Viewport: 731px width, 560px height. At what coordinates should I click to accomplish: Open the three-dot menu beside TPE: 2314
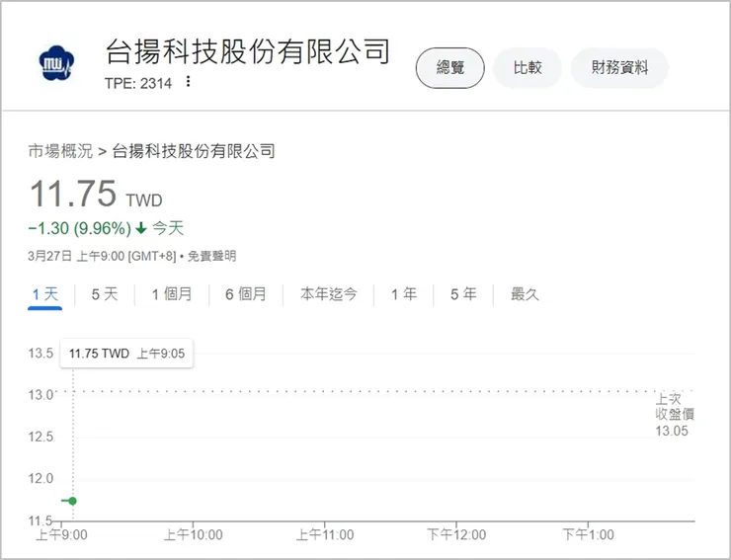(x=188, y=82)
